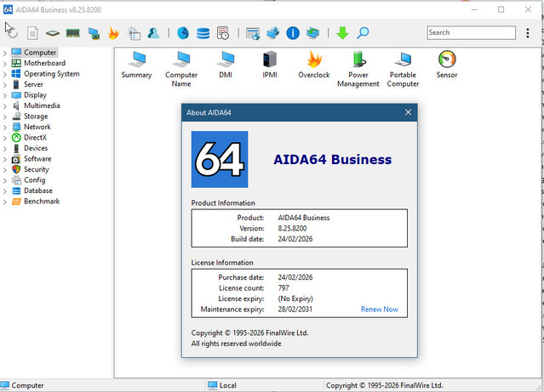Click the (No Expiry) license value
This screenshot has width=544, height=392.
point(295,298)
